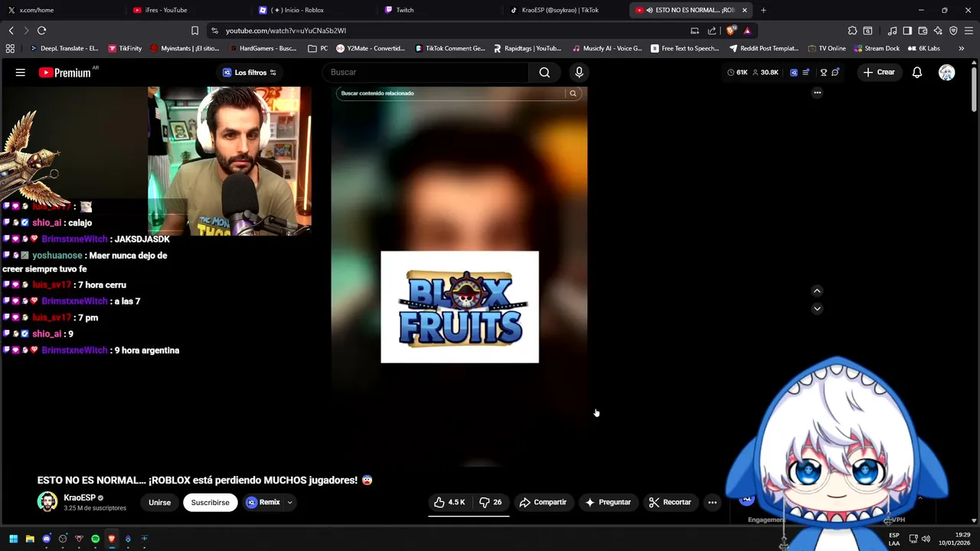Dislike the video with thumbs down
Screen dimensions: 980x551
point(491,502)
